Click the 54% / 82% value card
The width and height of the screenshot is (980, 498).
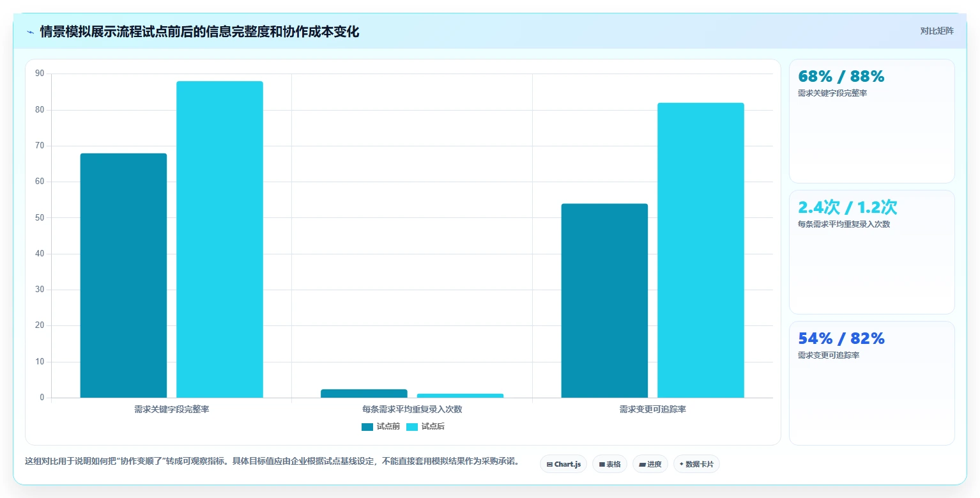coord(872,383)
